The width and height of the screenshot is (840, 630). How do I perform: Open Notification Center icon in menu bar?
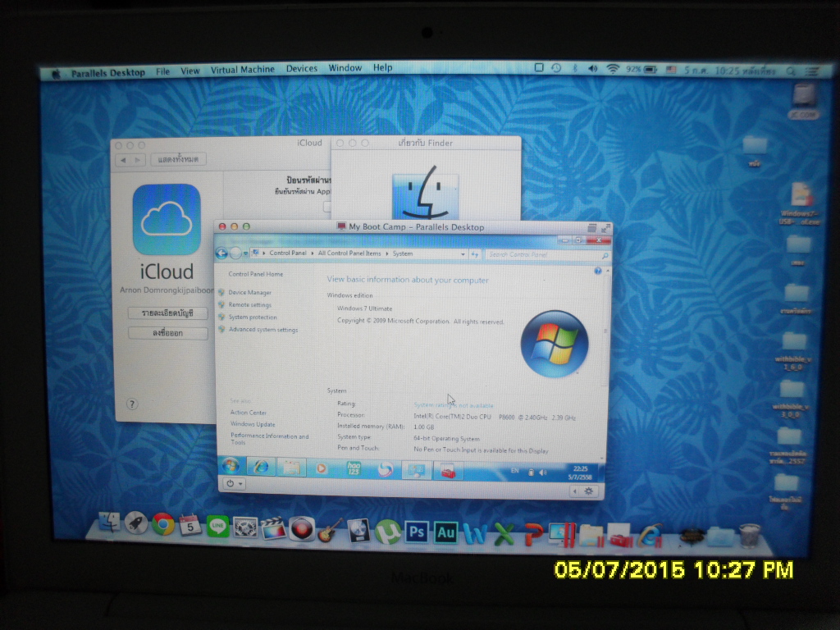pos(813,71)
